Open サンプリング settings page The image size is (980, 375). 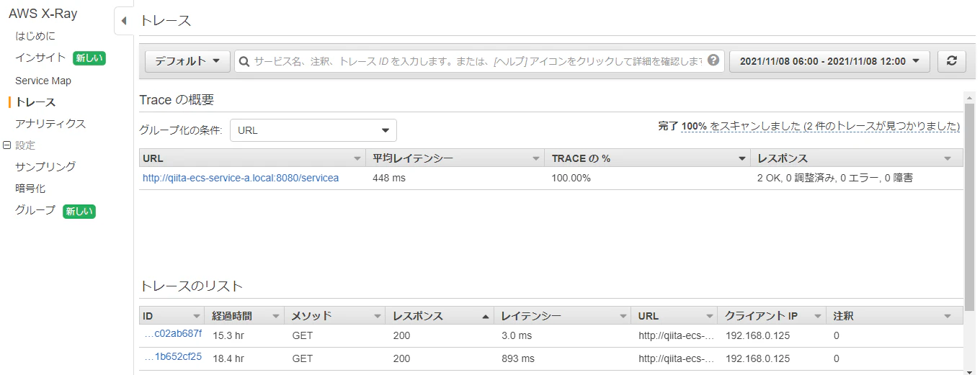(x=45, y=167)
